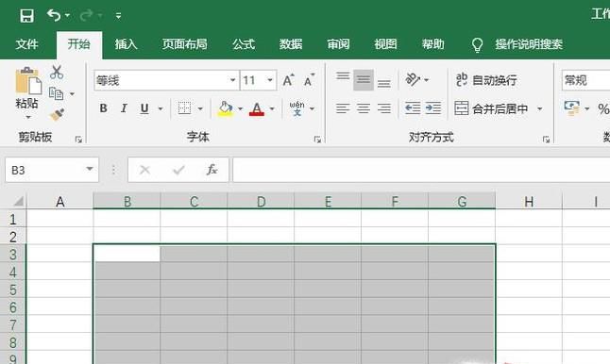Open the 等线 font name dropdown
The height and width of the screenshot is (364, 610).
coord(232,80)
